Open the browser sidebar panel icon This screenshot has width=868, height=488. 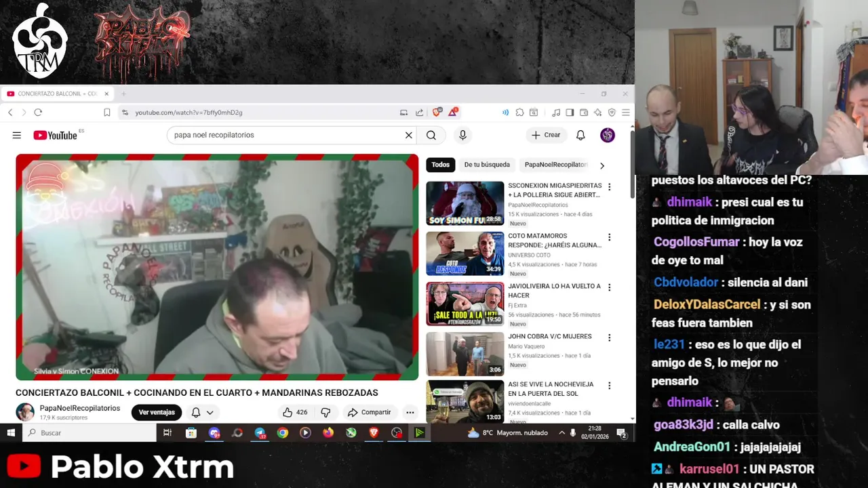pos(570,113)
